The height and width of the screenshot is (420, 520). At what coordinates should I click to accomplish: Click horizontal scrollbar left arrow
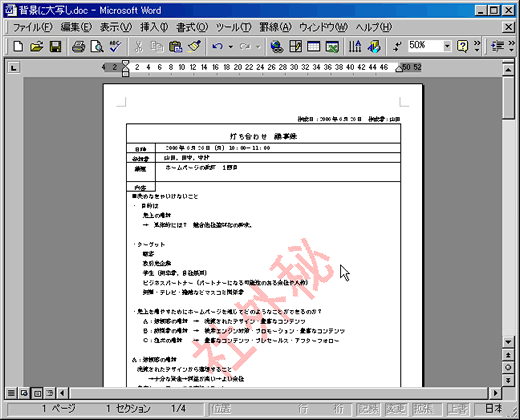62,393
